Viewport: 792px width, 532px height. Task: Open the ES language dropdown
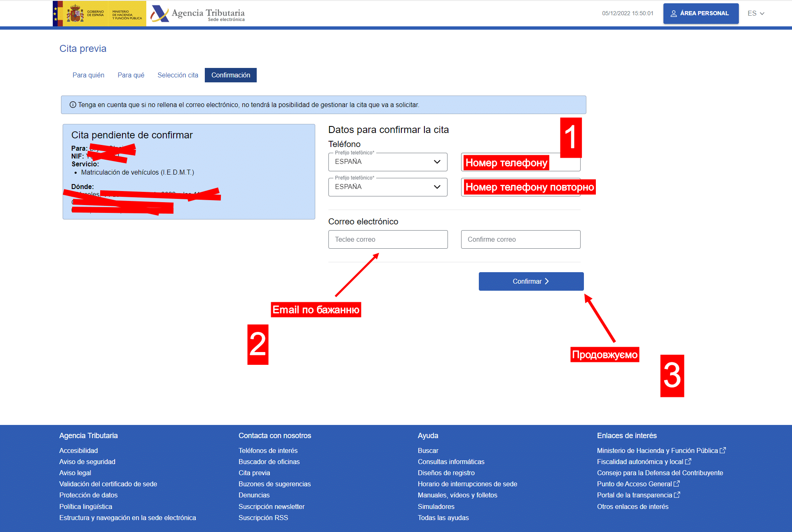[756, 13]
